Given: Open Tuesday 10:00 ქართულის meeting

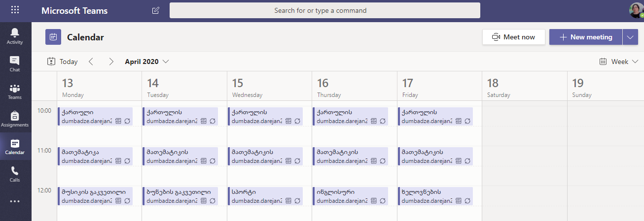Looking at the screenshot, I should (x=180, y=116).
